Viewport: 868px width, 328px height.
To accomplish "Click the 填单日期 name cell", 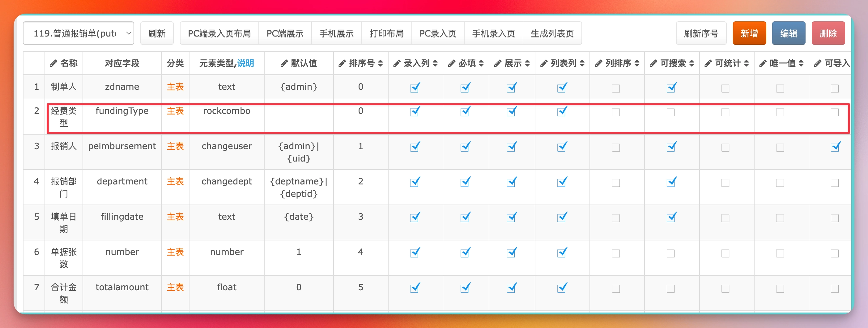I will click(x=64, y=222).
